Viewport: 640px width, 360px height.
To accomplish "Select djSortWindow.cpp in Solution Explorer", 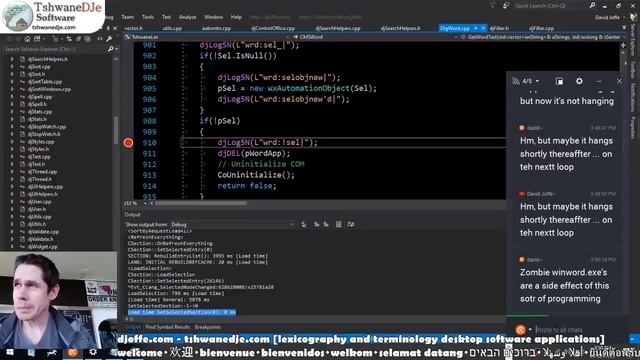I will 49,89.
